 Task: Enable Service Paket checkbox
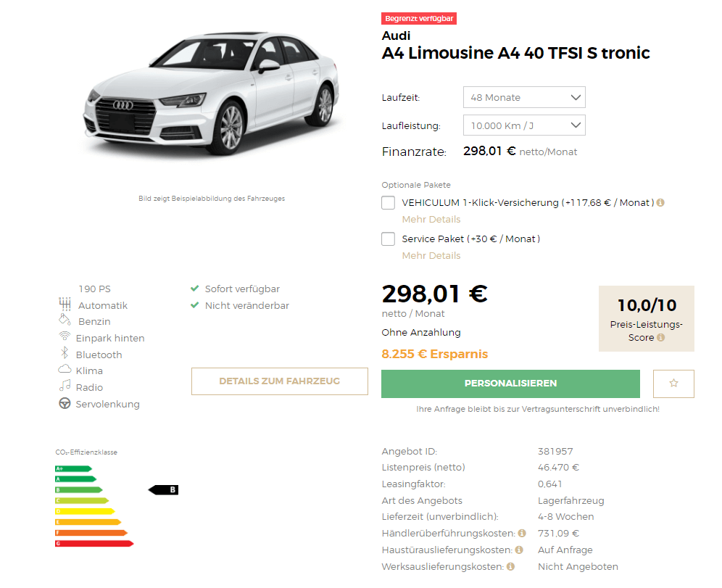point(388,239)
